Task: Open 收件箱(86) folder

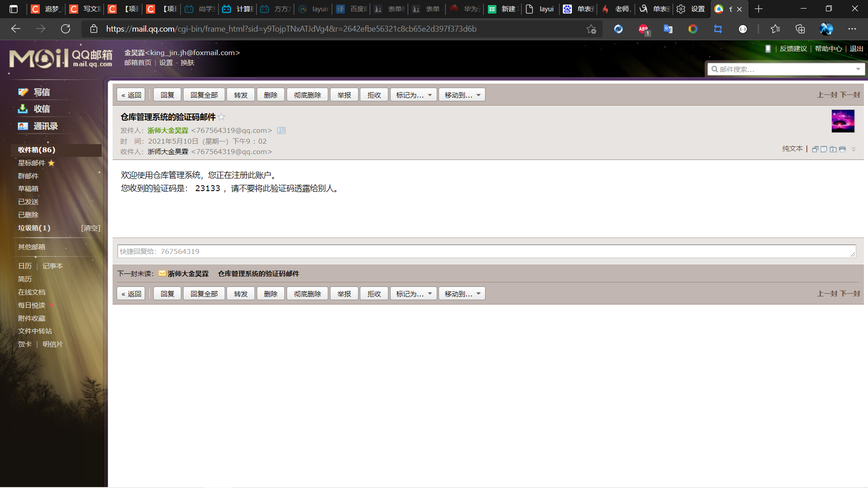Action: click(37, 150)
